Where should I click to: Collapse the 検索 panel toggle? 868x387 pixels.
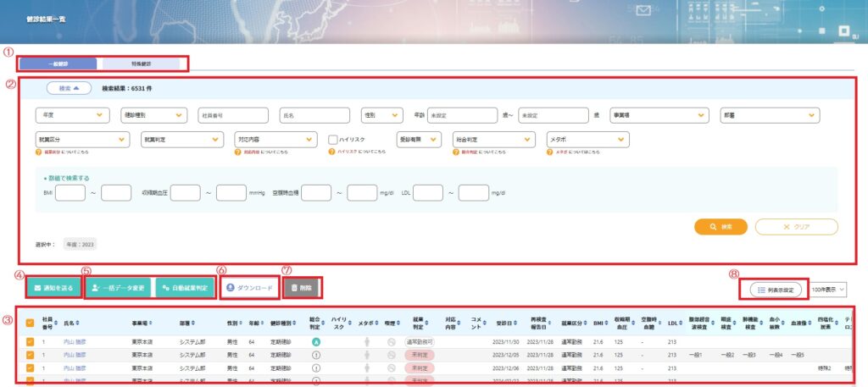pyautogui.click(x=70, y=88)
